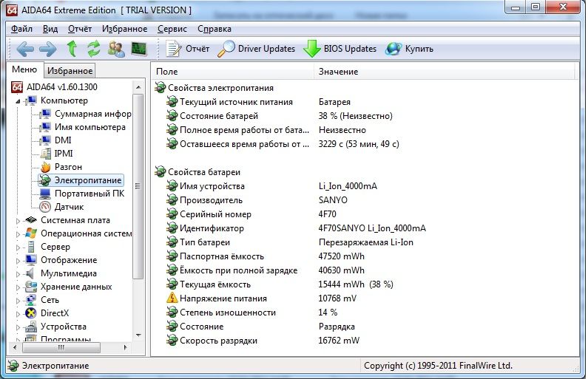The image size is (588, 379).
Task: Switch to the Избранное tab in the left panel
Action: [70, 71]
